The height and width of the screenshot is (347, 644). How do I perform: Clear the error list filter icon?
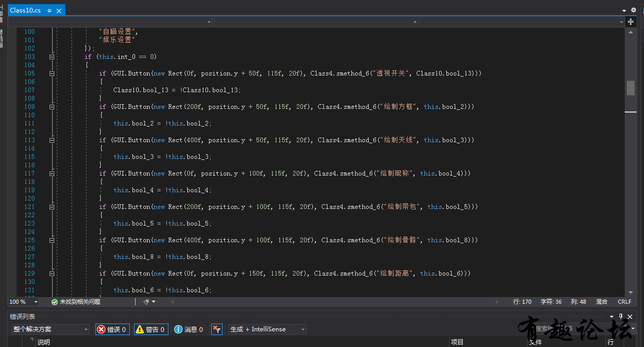217,329
